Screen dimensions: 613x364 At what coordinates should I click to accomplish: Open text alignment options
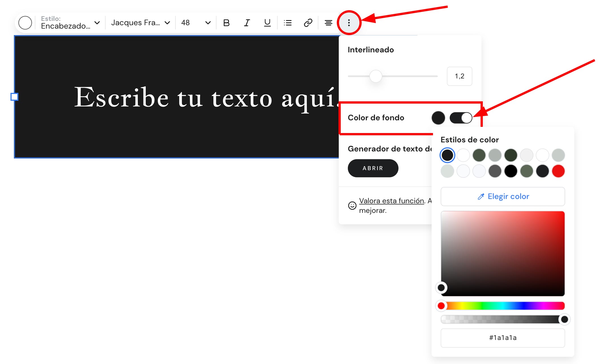pos(328,23)
